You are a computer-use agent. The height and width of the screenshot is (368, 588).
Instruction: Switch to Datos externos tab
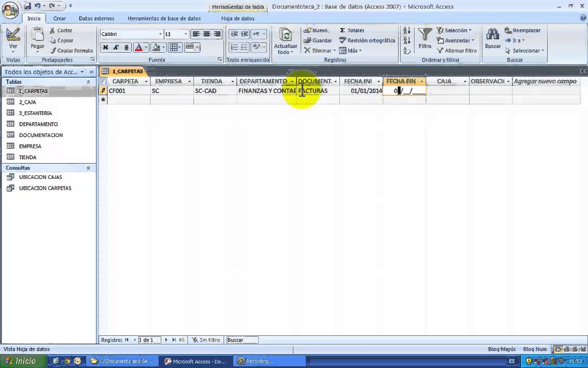pyautogui.click(x=96, y=18)
